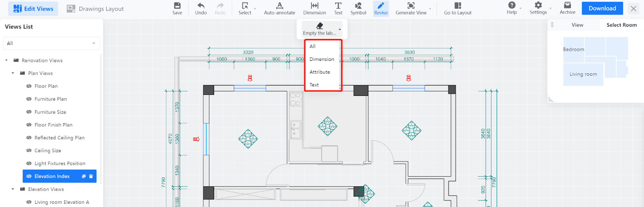Collapse the Renovation Views folder

(x=6, y=60)
